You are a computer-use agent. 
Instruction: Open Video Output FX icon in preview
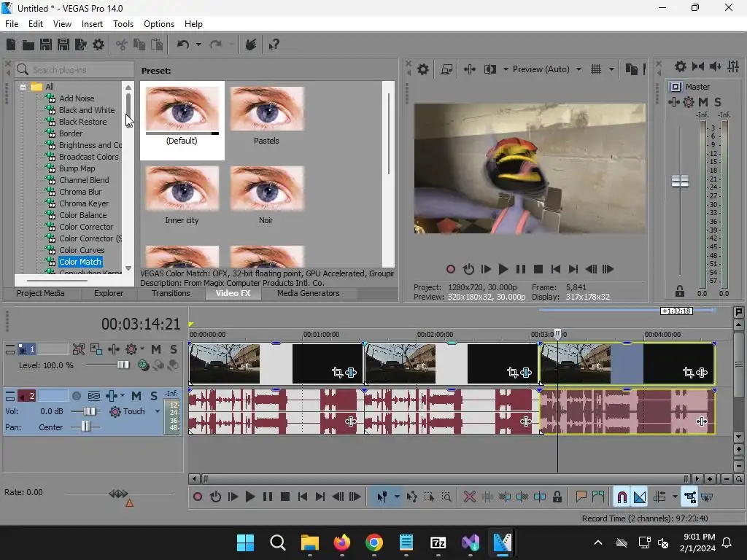click(469, 69)
